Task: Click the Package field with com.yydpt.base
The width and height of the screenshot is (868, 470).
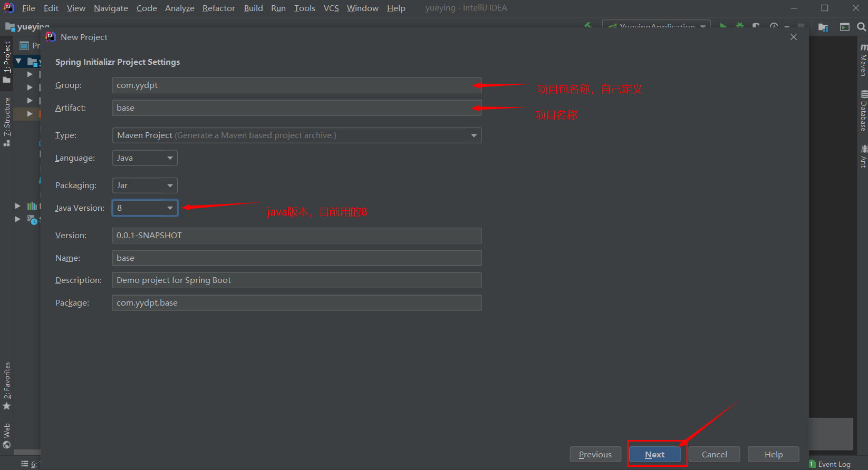Action: [297, 303]
